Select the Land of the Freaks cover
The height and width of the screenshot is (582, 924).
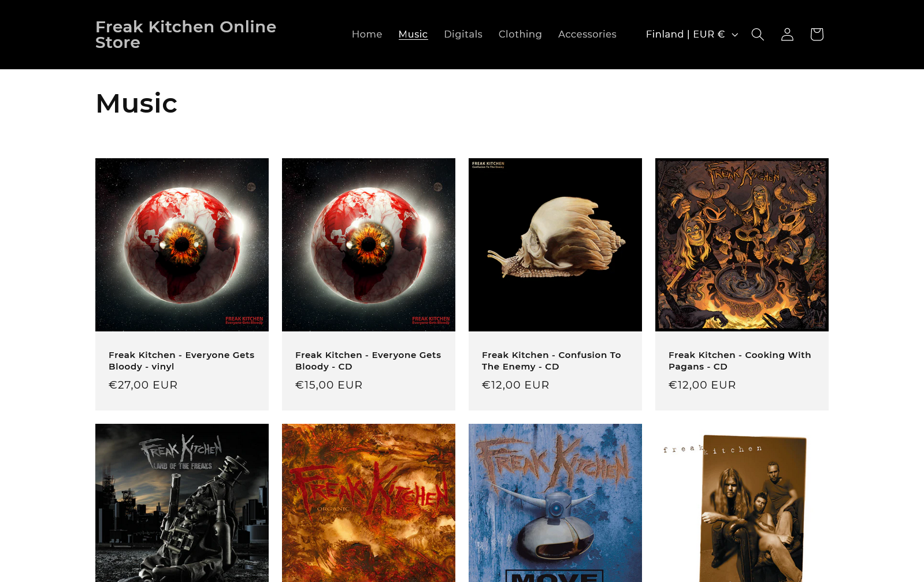point(182,502)
